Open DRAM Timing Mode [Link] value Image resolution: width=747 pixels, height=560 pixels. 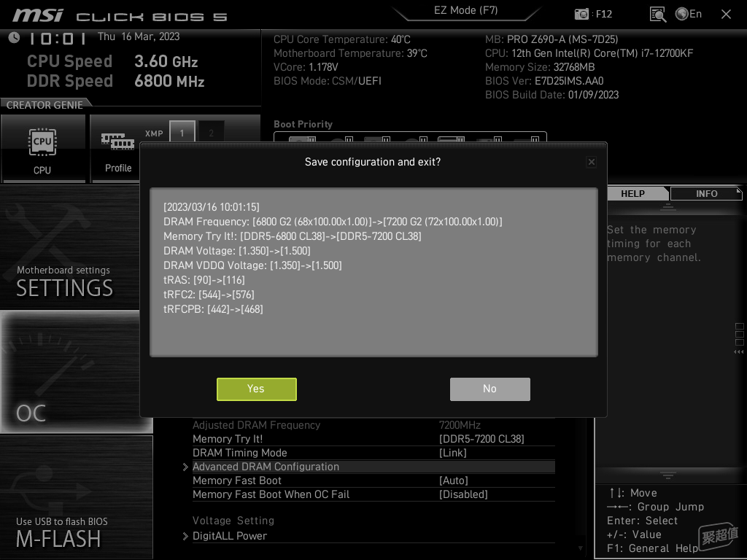pos(452,453)
